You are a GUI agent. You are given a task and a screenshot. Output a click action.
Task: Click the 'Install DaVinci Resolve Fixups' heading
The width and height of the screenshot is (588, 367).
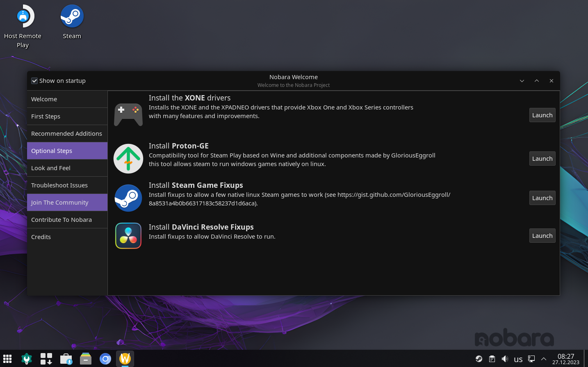[x=201, y=227]
